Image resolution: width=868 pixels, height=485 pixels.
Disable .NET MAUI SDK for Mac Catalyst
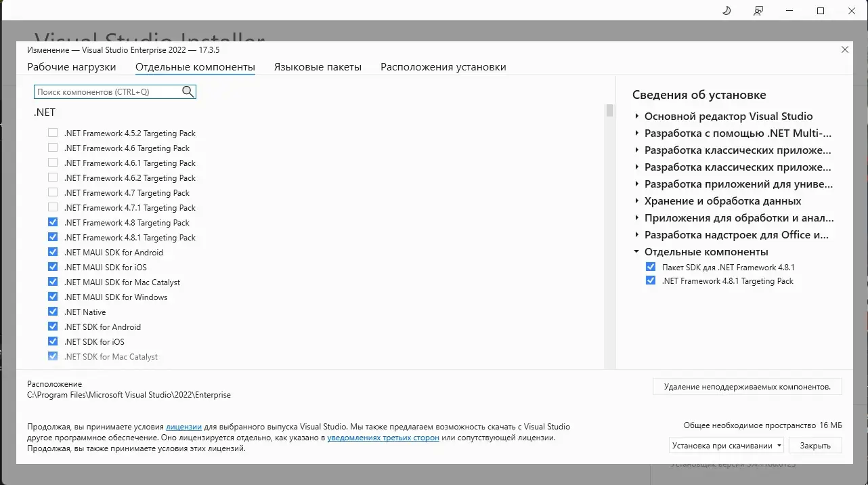pyautogui.click(x=53, y=282)
